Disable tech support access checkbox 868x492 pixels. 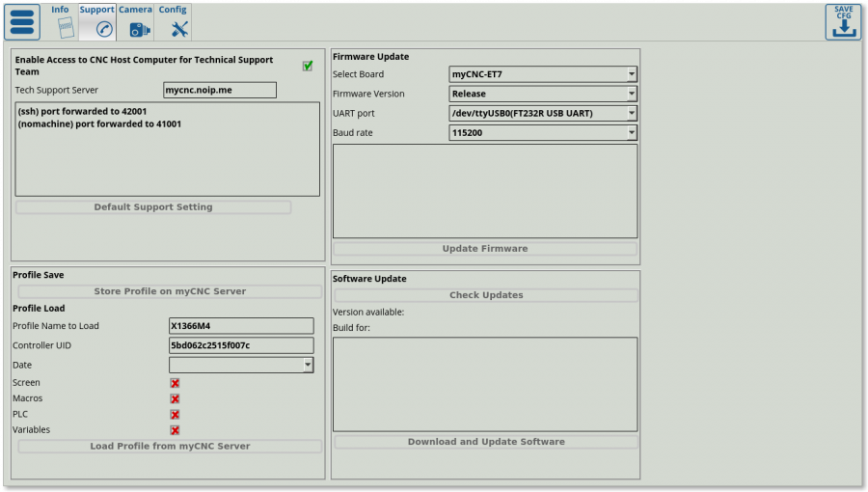point(308,66)
